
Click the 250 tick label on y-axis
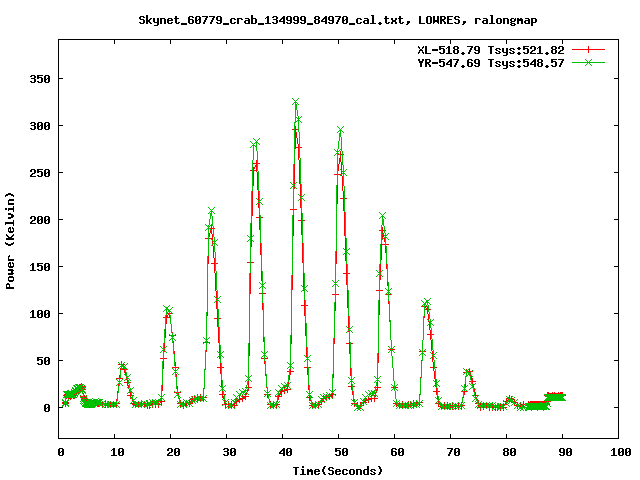point(40,173)
